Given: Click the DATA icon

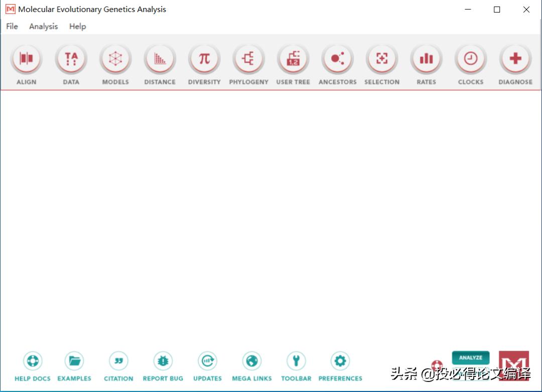Looking at the screenshot, I should coord(71,59).
